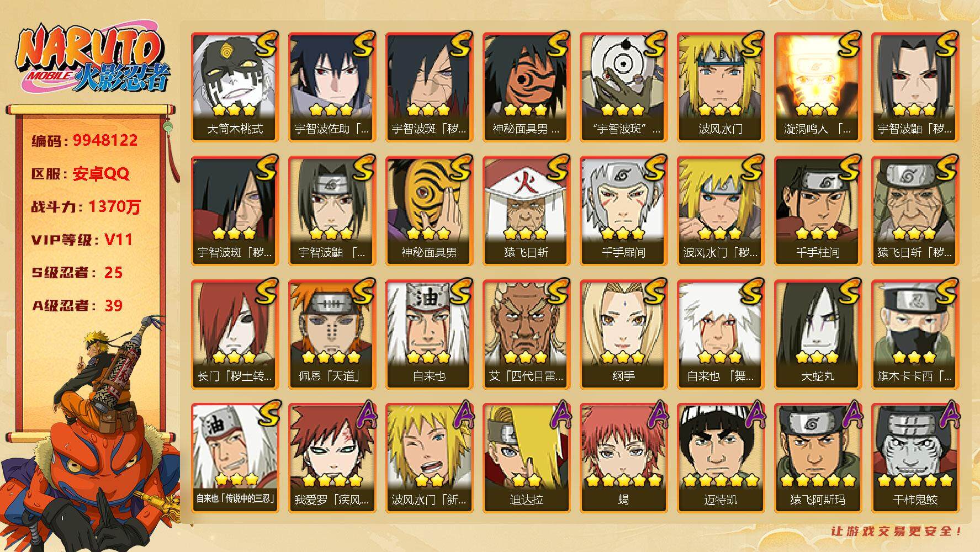Image resolution: width=980 pixels, height=552 pixels.
Task: Click the 战斗力 1370万 stat line
Action: (x=86, y=207)
